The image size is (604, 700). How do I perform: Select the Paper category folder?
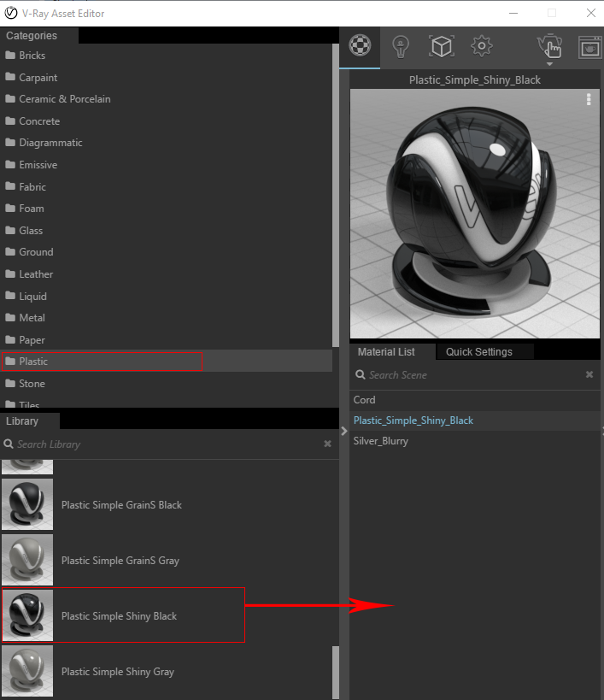pos(167,339)
